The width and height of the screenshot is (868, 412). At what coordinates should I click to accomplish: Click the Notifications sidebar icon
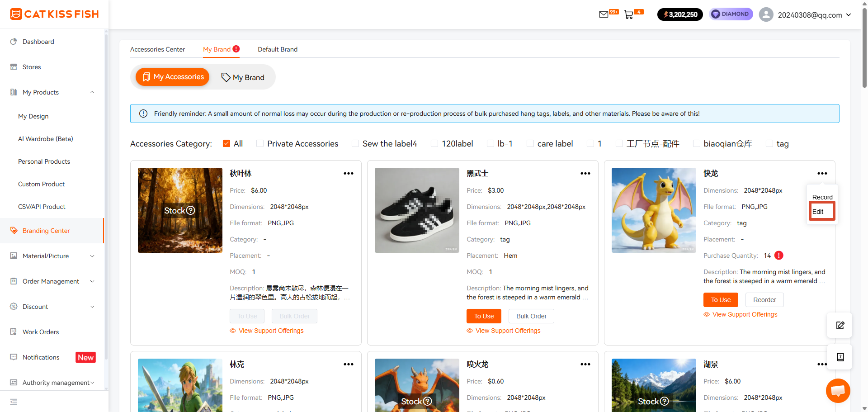(14, 357)
